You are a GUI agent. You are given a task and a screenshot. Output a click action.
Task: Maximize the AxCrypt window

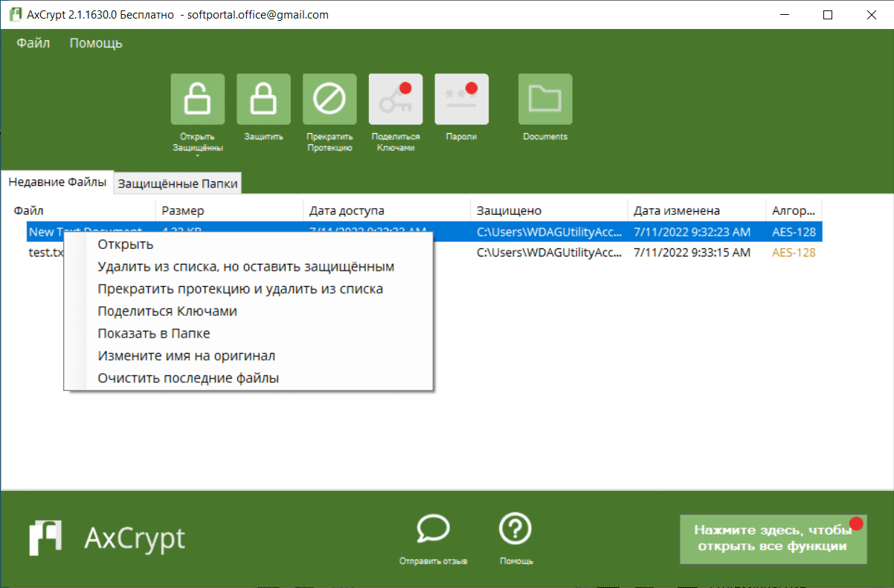pos(828,15)
